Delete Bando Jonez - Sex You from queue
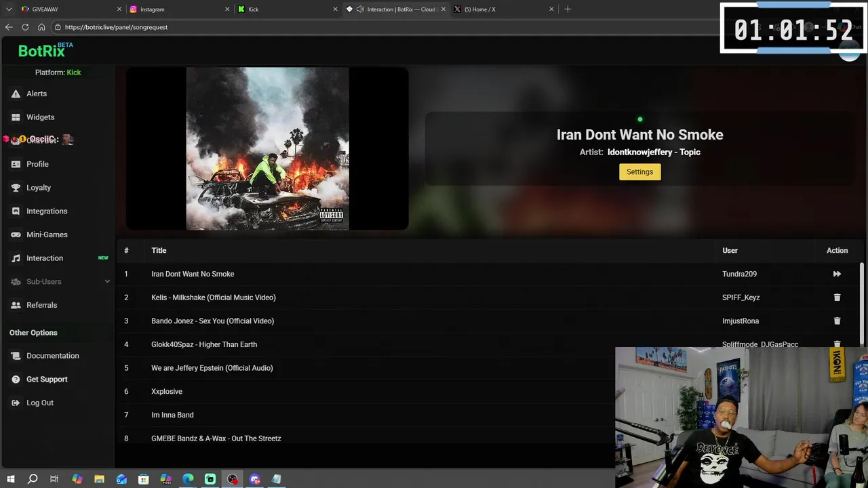Image resolution: width=868 pixels, height=488 pixels. coord(837,321)
